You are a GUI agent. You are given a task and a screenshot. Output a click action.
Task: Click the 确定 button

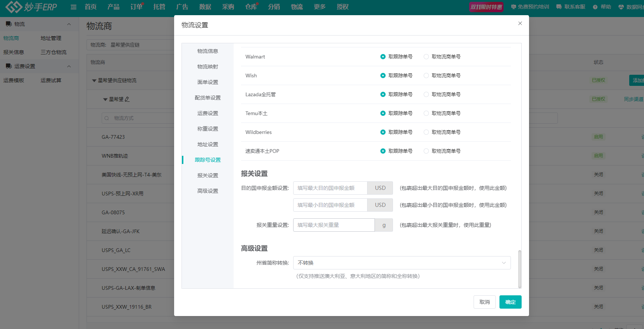click(510, 302)
